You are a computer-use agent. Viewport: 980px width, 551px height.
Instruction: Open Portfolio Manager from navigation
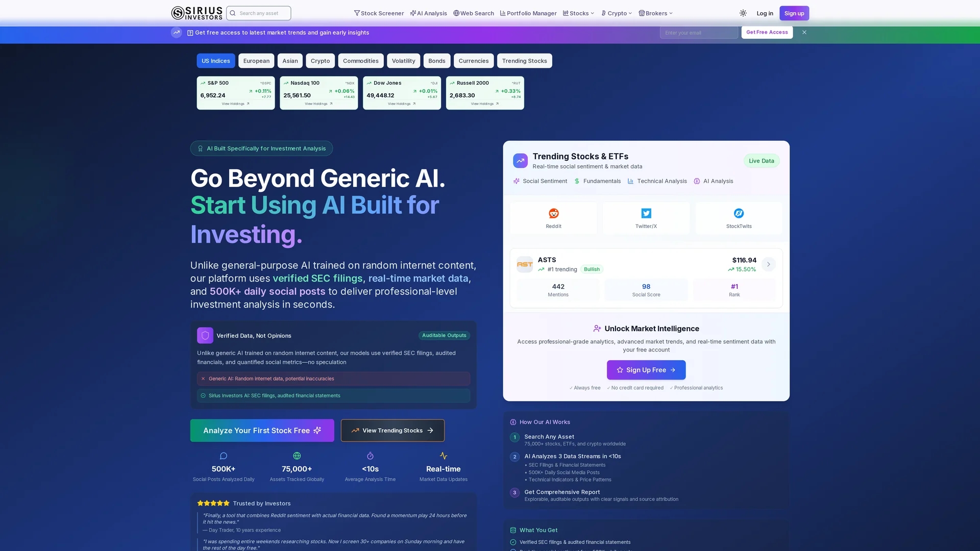(x=528, y=13)
